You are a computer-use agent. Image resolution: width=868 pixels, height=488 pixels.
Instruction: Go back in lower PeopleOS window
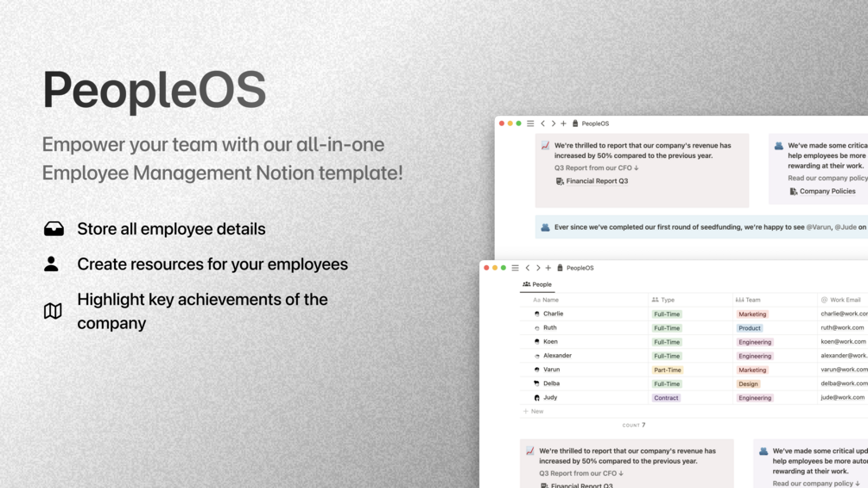pos(528,268)
